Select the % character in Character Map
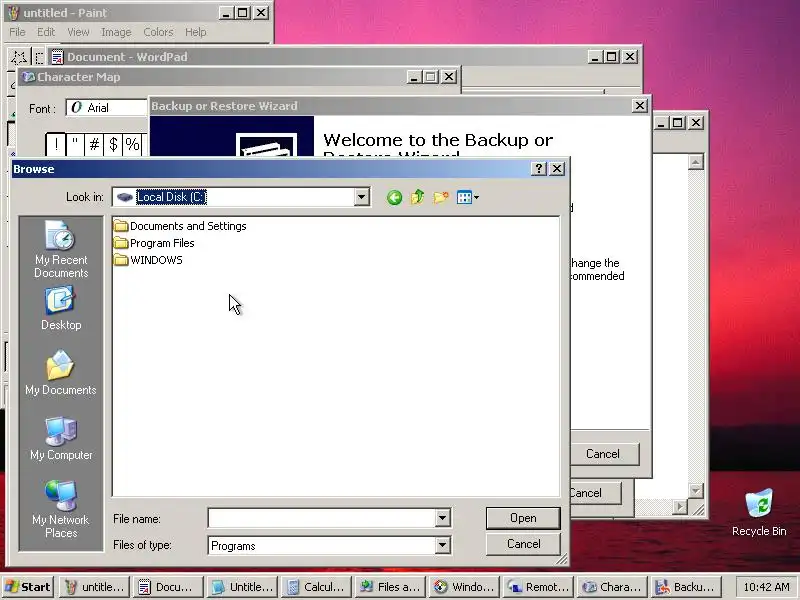Screen dimensions: 800x600 [x=133, y=144]
